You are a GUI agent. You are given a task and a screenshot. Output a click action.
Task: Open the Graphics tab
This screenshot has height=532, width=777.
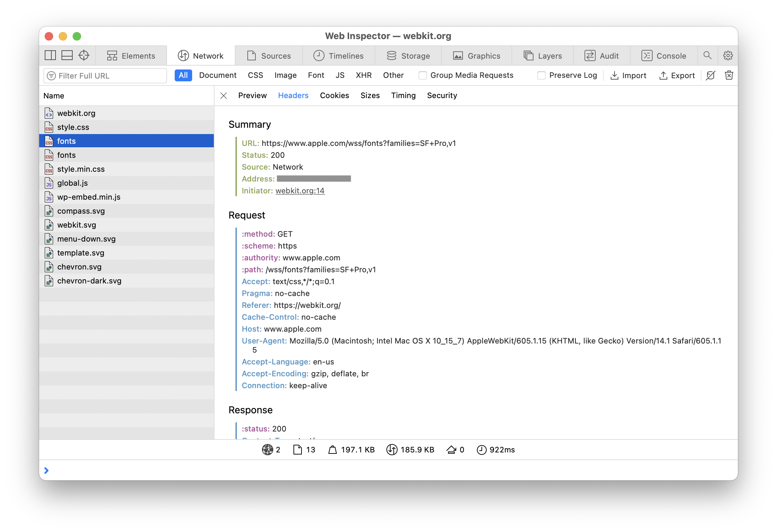[477, 56]
